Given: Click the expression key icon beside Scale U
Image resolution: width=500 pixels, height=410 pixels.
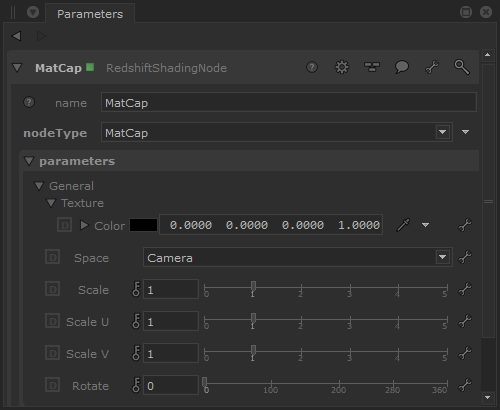Looking at the screenshot, I should tap(136, 321).
